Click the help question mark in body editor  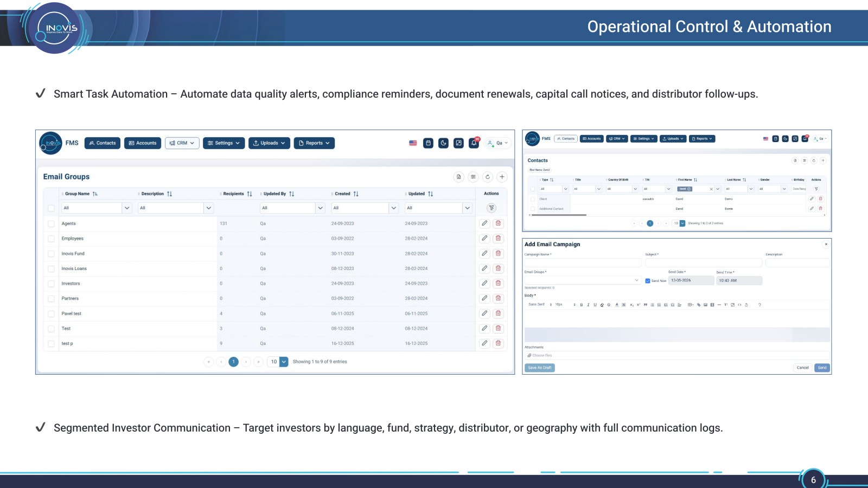759,305
